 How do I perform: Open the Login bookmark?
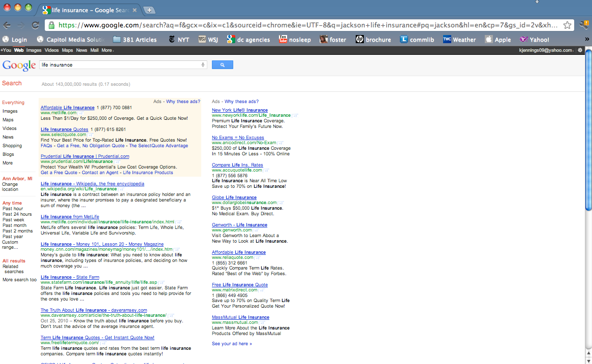pos(15,40)
